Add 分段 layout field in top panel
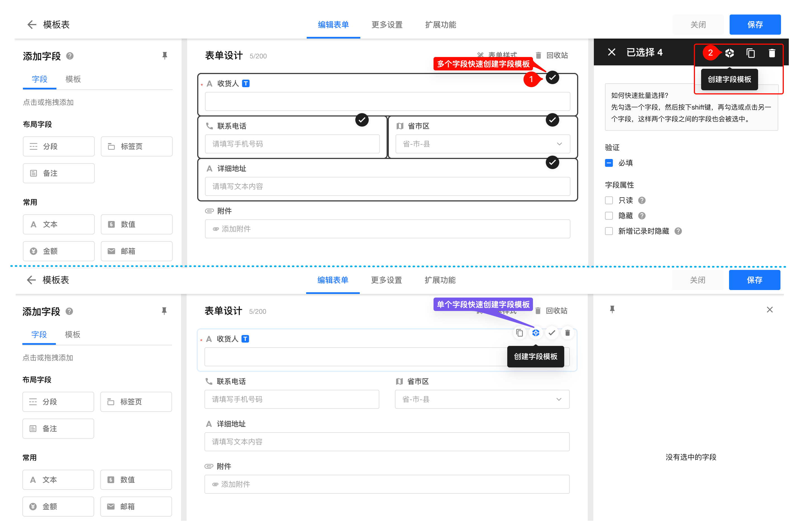800x532 pixels. click(59, 146)
